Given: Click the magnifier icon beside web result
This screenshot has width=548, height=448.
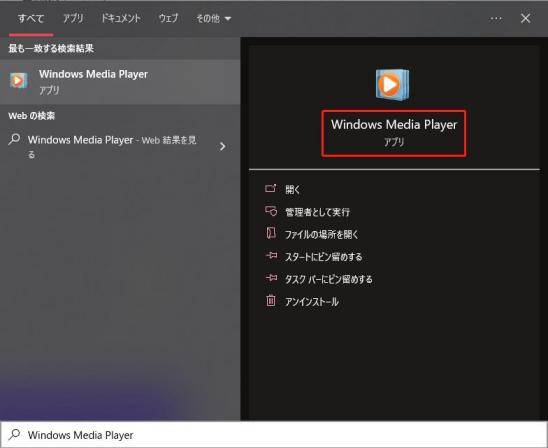Looking at the screenshot, I should 14,139.
